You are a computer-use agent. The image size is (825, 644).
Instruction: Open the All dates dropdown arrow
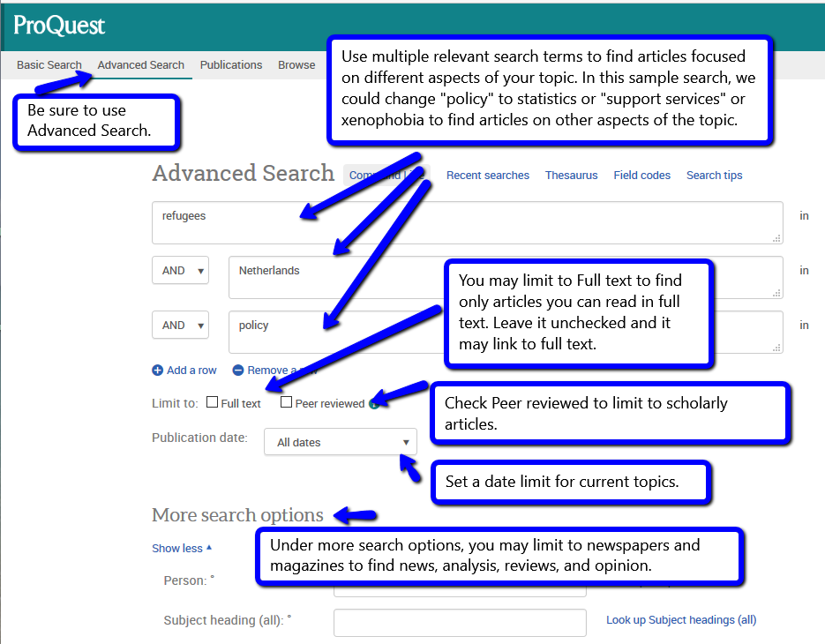click(x=406, y=442)
